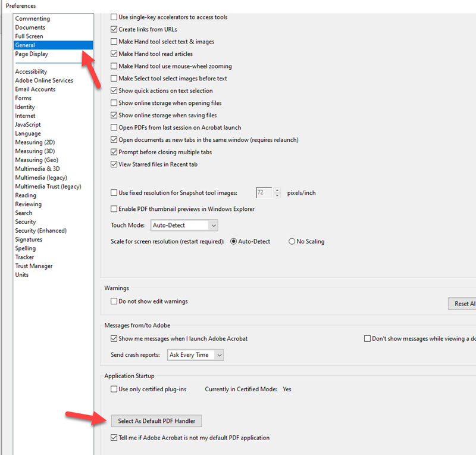The width and height of the screenshot is (476, 455).
Task: Select the No Scaling radio button
Action: [291, 241]
